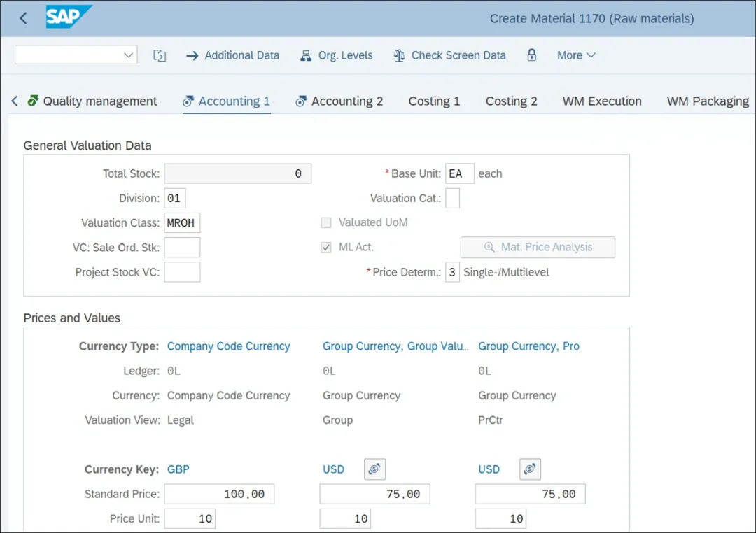This screenshot has height=533, width=756.
Task: Click Company Code Currency link
Action: (228, 346)
